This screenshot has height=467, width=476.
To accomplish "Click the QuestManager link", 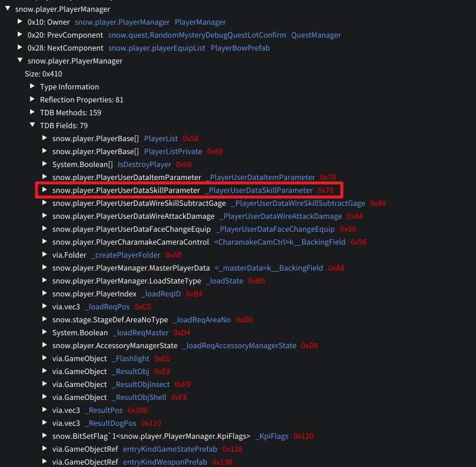I will point(316,35).
